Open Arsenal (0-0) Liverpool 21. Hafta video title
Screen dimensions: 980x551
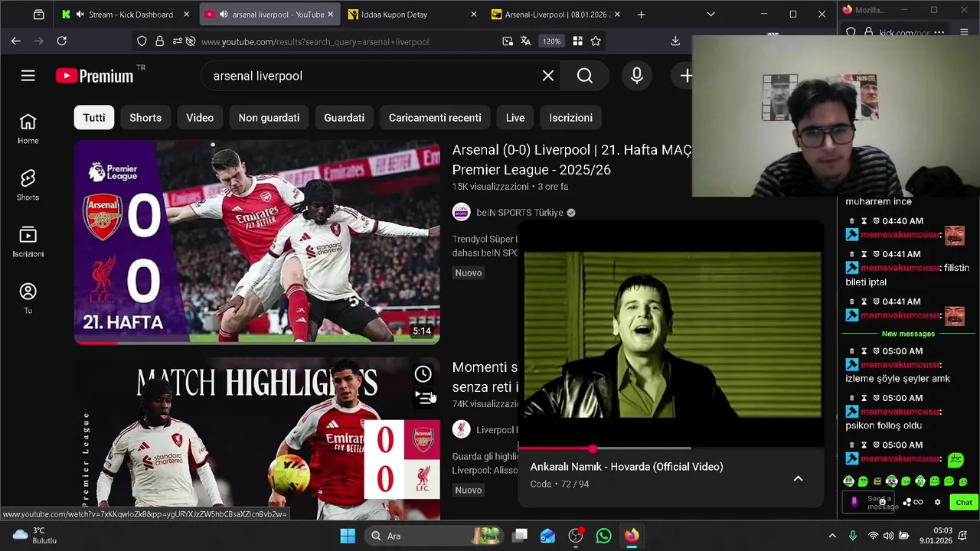click(x=571, y=160)
